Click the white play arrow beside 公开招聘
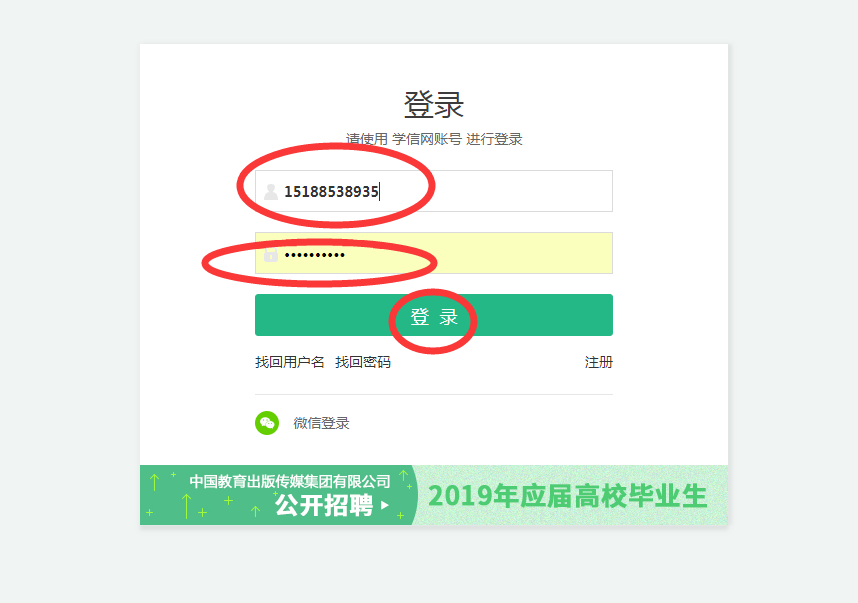The image size is (858, 603). tap(385, 505)
